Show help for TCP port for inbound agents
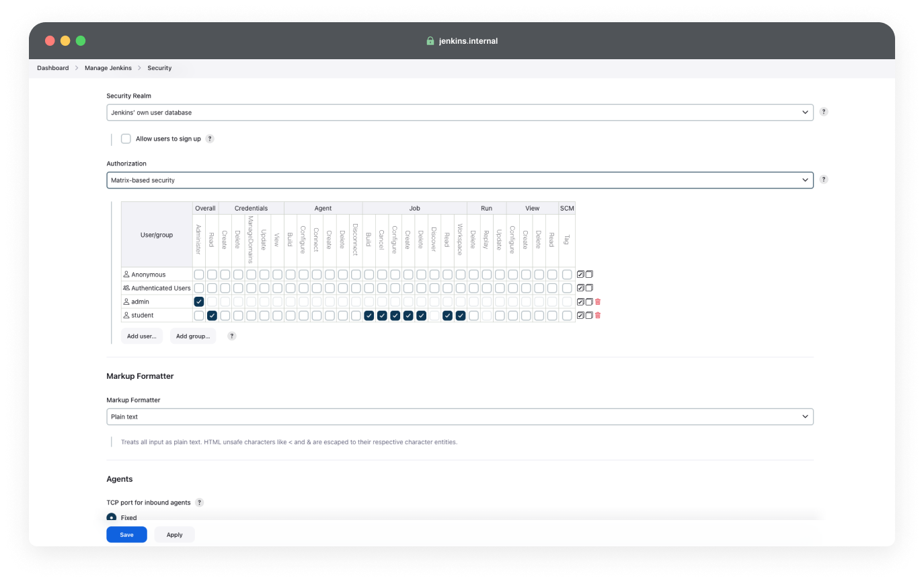This screenshot has height=582, width=924. coord(199,503)
